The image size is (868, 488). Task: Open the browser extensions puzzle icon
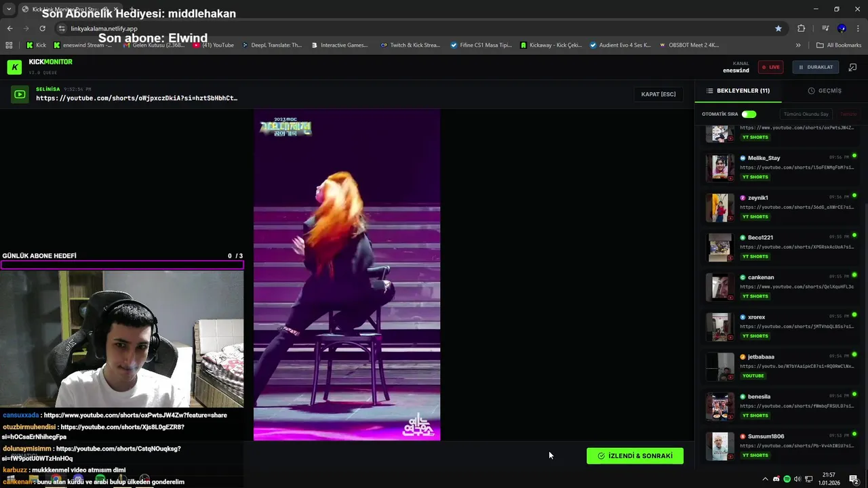point(801,28)
